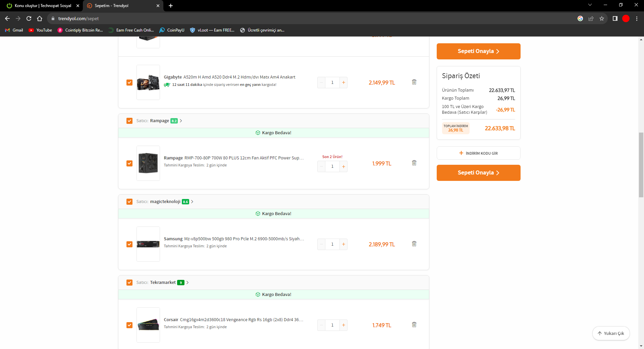Open the Google icon in address bar

coord(580,18)
